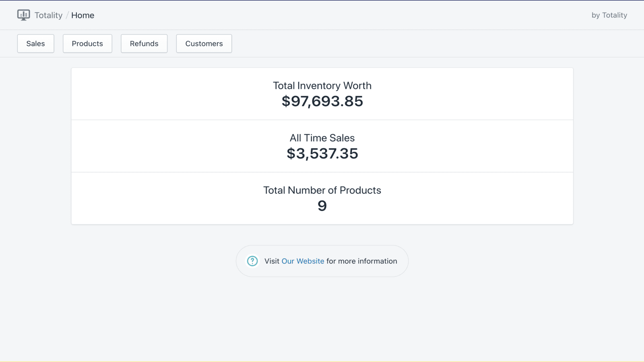View the Customers report

point(204,43)
